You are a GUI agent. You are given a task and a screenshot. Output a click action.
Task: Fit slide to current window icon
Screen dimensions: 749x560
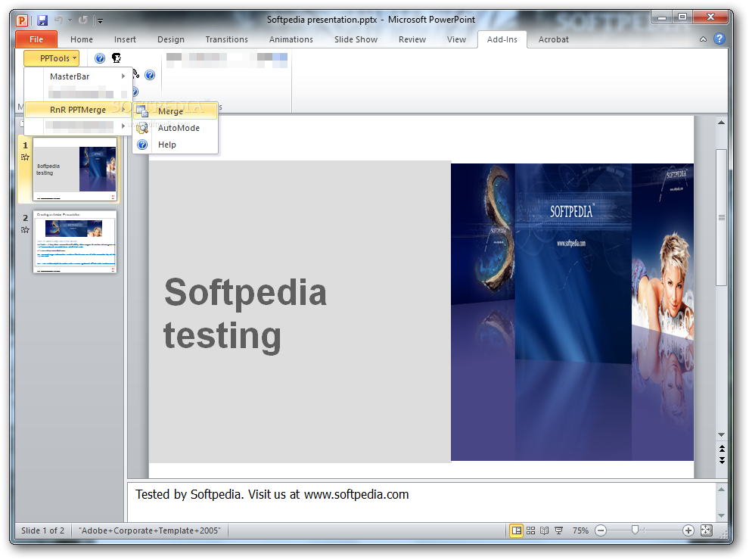tap(707, 530)
